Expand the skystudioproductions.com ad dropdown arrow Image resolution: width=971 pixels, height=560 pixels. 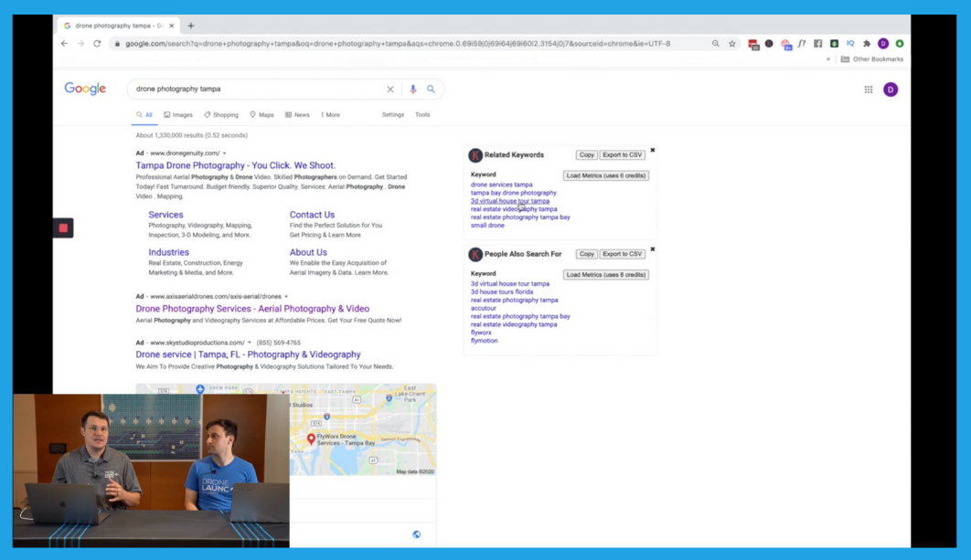[250, 343]
